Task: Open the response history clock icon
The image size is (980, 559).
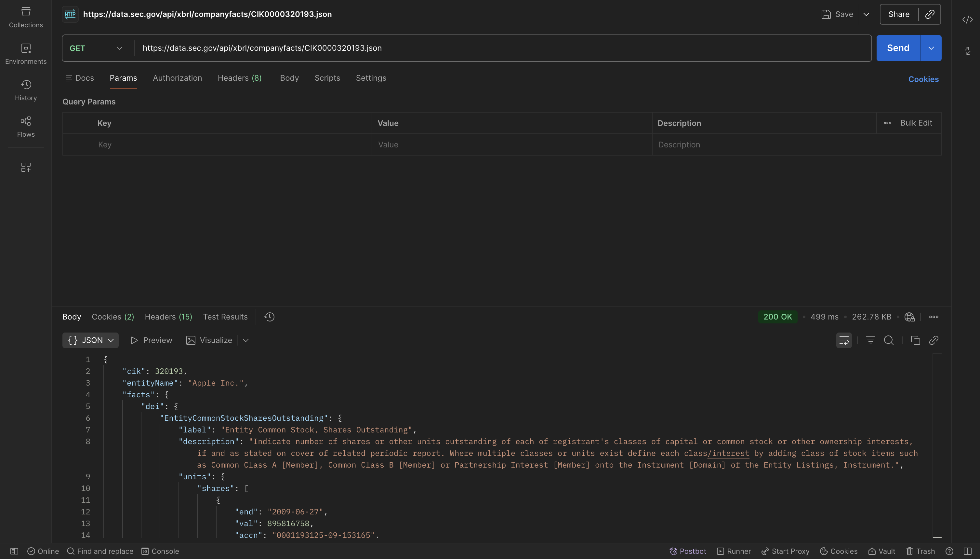Action: tap(269, 317)
